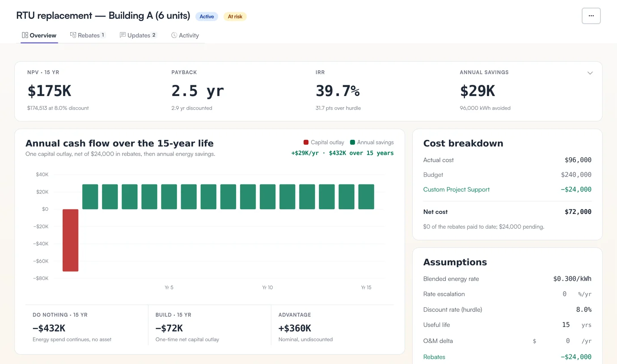The width and height of the screenshot is (617, 364).
Task: Click the '8.0%' discount rate value
Action: pos(584,310)
